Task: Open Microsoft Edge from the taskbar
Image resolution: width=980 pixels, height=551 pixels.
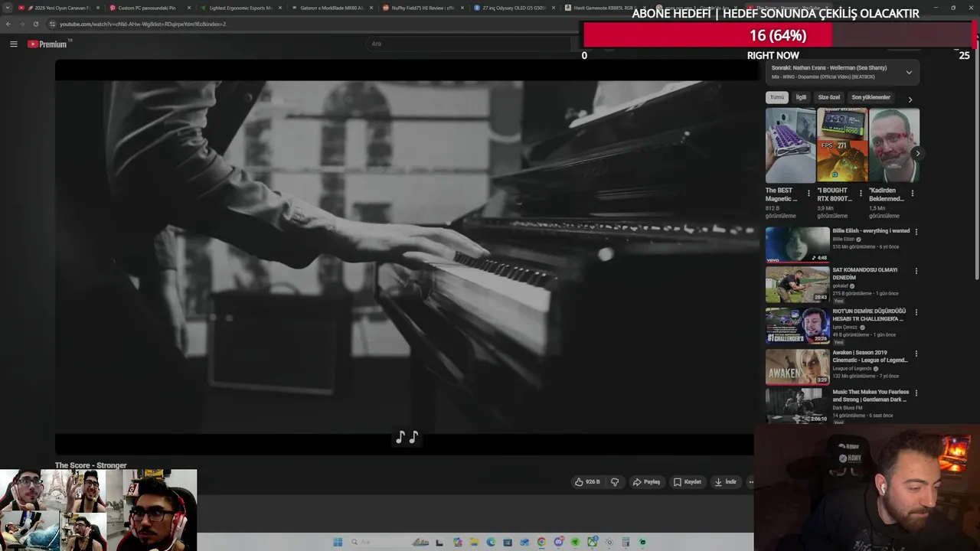Action: [x=491, y=543]
